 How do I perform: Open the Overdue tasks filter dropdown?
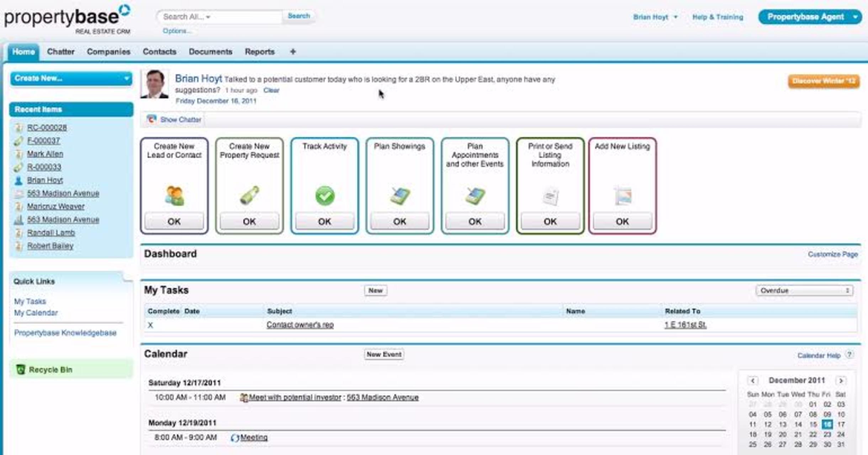click(804, 290)
